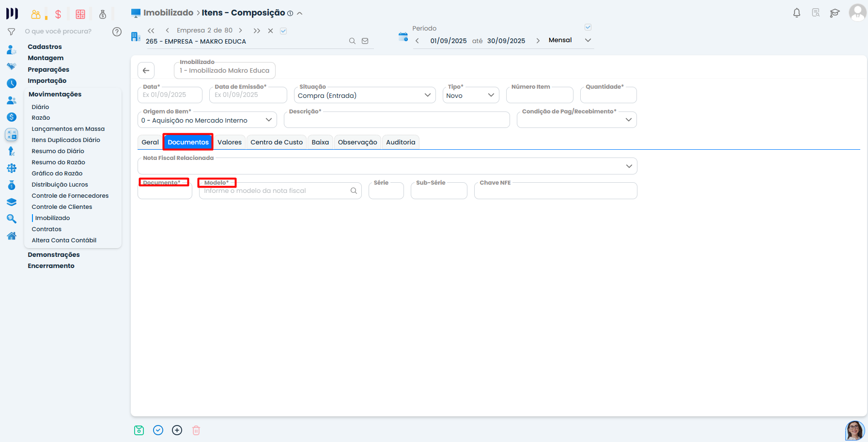
Task: Switch to the Valores tab
Action: pyautogui.click(x=230, y=142)
